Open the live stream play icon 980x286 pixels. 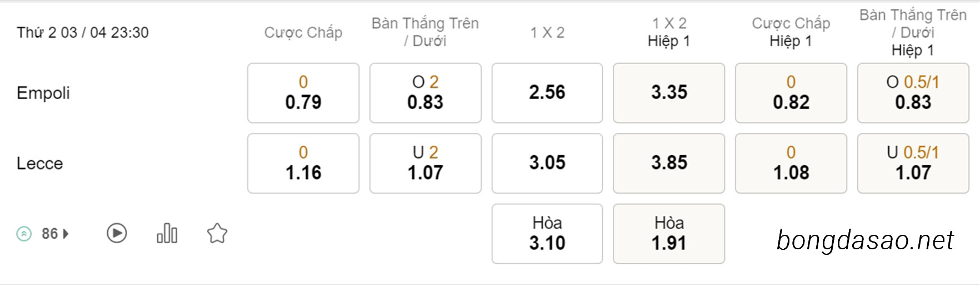point(117,233)
